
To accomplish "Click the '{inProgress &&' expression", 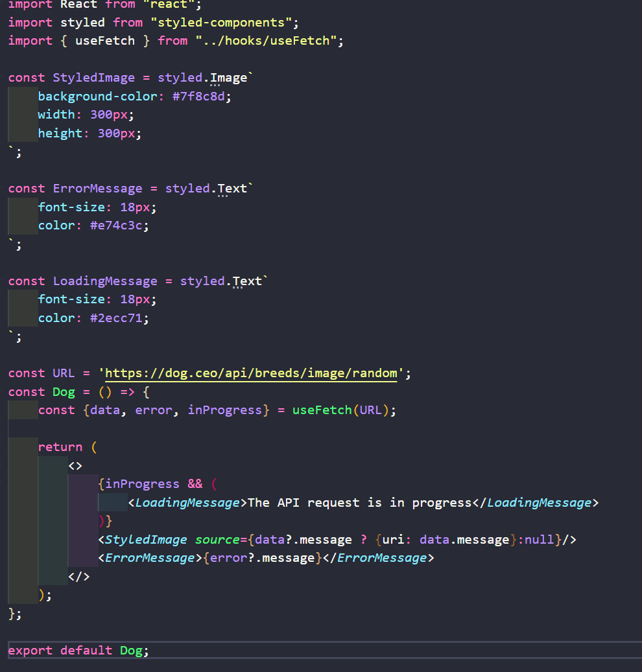I will [x=150, y=484].
